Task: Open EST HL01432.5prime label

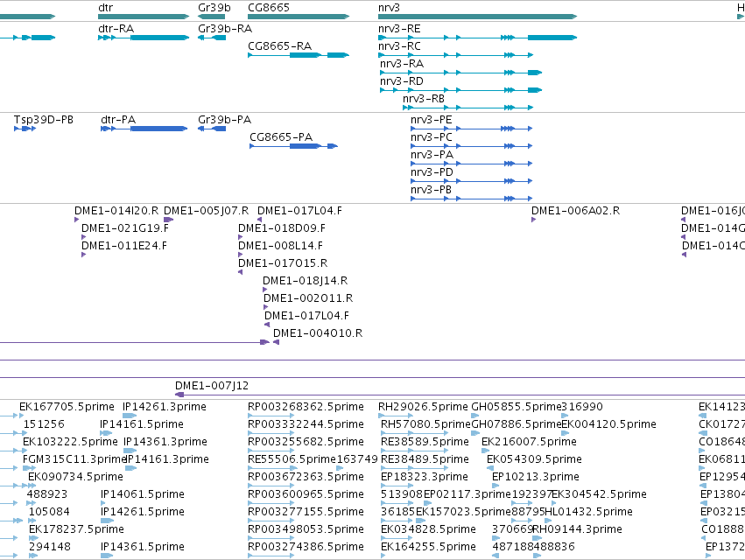Action: 588,512
